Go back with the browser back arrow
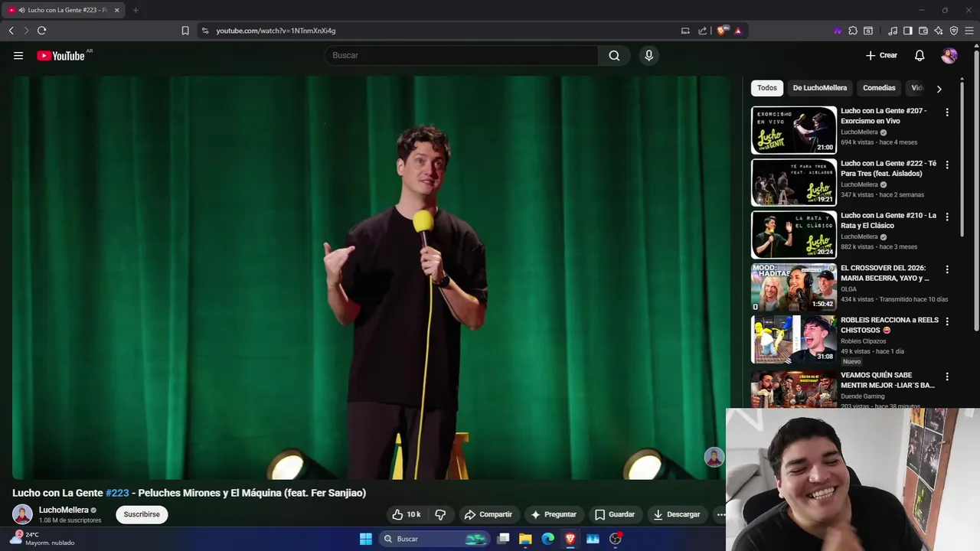Image resolution: width=980 pixels, height=551 pixels. [x=11, y=31]
